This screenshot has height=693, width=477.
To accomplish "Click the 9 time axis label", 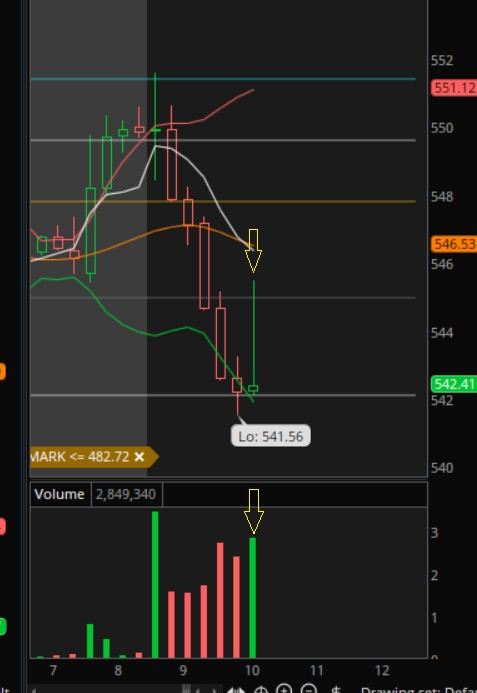I will [x=183, y=670].
